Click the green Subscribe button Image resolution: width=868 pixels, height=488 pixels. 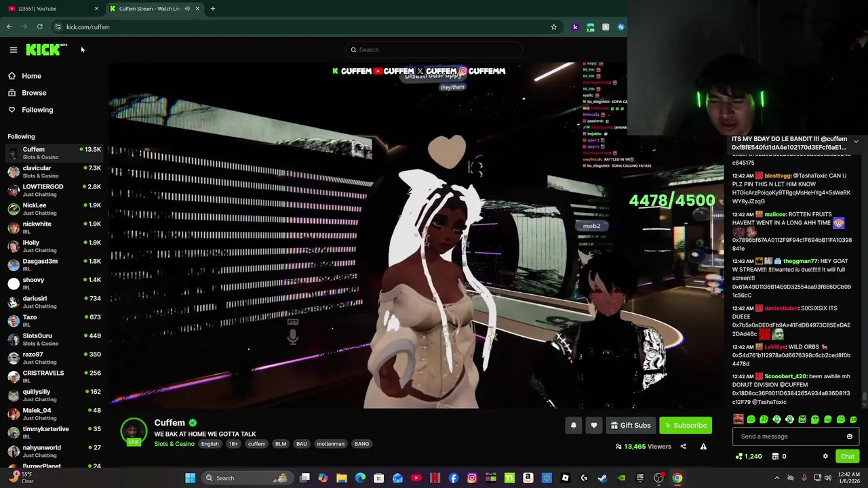(x=686, y=425)
